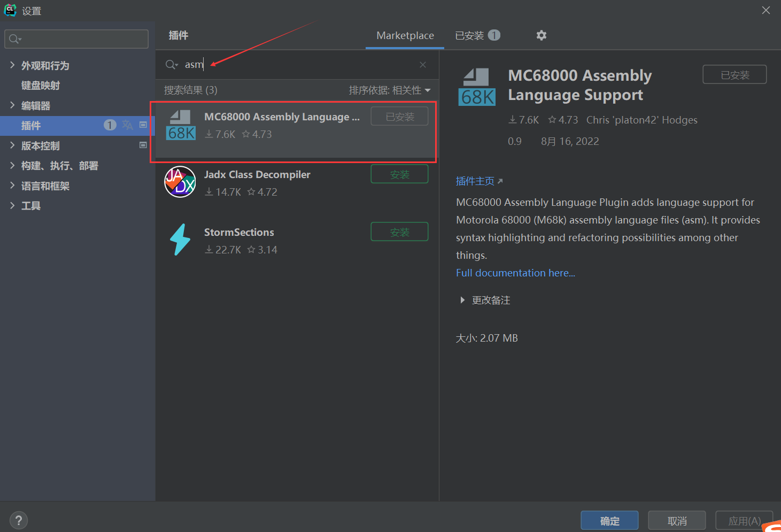This screenshot has width=781, height=532.
Task: Open the plugin search options magnifier icon
Action: point(172,65)
